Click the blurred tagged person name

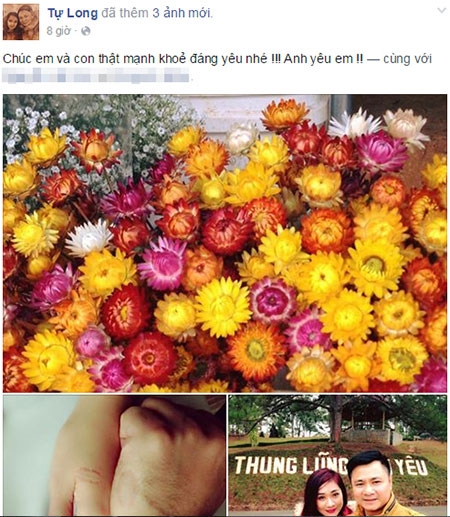click(x=96, y=75)
